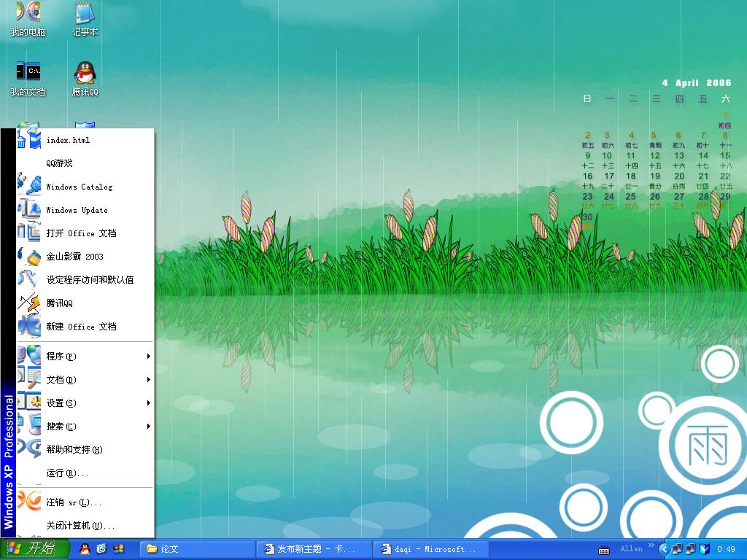Open the 我的文档 desktop icon
The width and height of the screenshot is (747, 560).
pyautogui.click(x=28, y=79)
